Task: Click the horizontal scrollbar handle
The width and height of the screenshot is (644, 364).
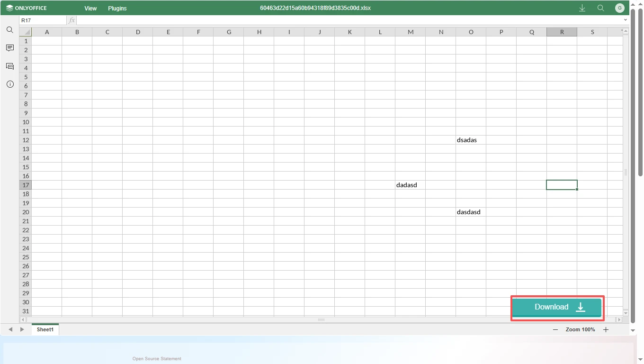Action: pos(321,320)
